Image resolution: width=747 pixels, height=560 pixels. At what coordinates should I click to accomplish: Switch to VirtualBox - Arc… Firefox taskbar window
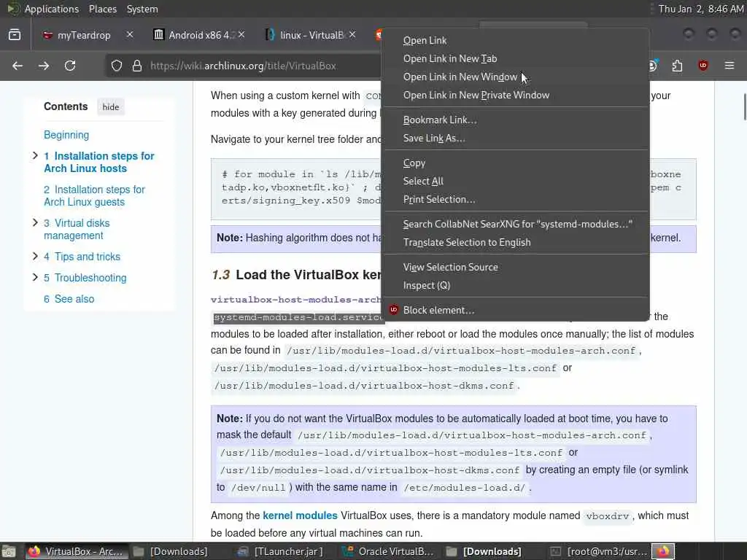tap(76, 551)
